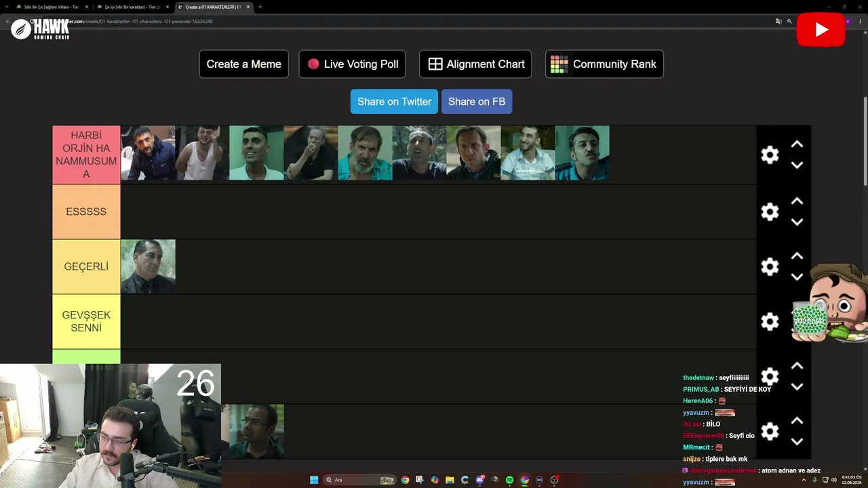Select the yellow GEVŞŞEK SENNİ tier label
The width and height of the screenshot is (868, 488).
[86, 321]
